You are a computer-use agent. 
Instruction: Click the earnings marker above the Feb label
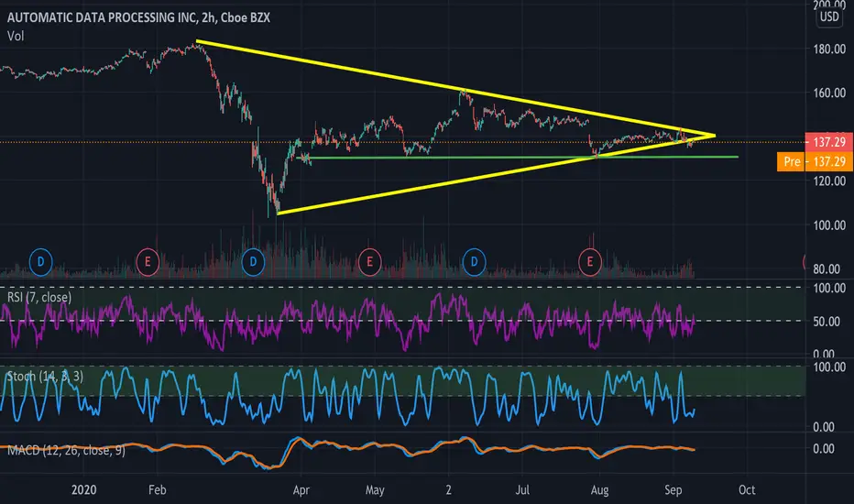click(x=147, y=262)
